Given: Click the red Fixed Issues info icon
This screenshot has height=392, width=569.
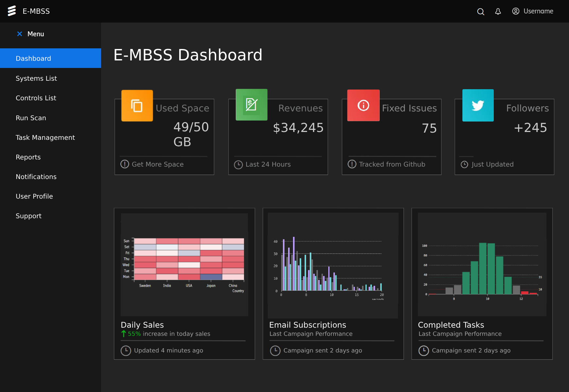Looking at the screenshot, I should [363, 105].
